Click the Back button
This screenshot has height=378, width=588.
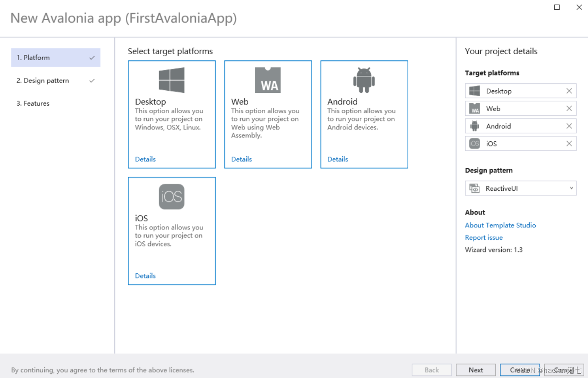pyautogui.click(x=432, y=370)
